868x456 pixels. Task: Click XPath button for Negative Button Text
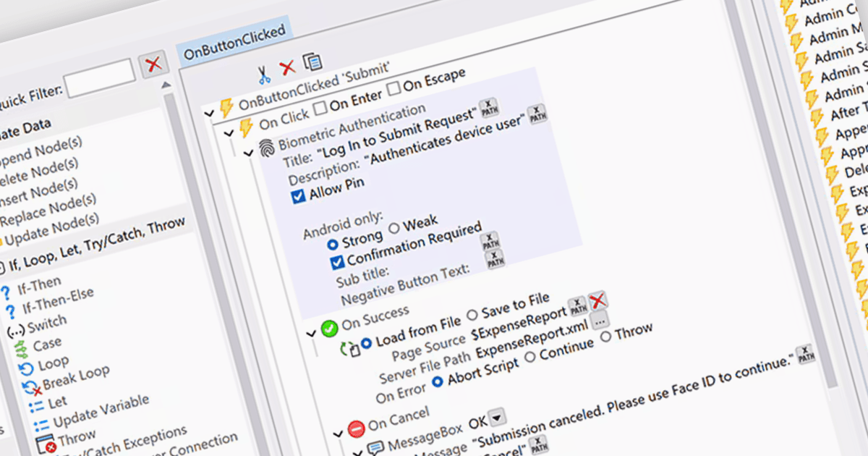click(x=495, y=260)
